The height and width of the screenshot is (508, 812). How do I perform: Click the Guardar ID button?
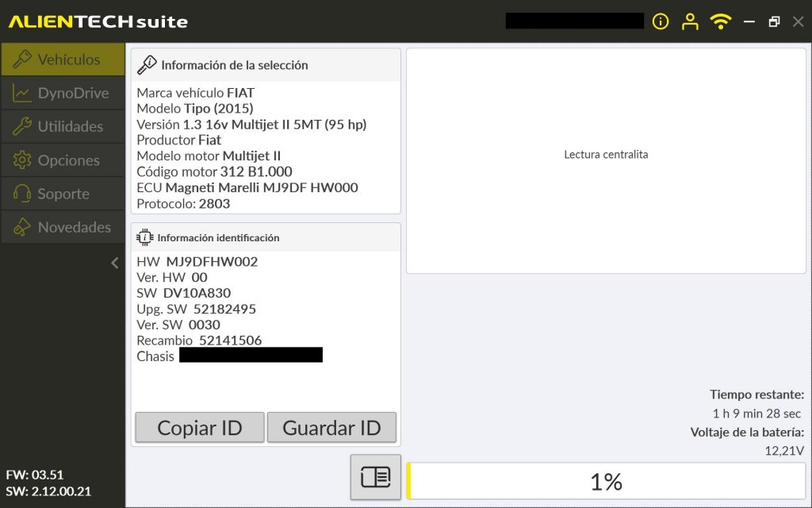[x=331, y=428]
